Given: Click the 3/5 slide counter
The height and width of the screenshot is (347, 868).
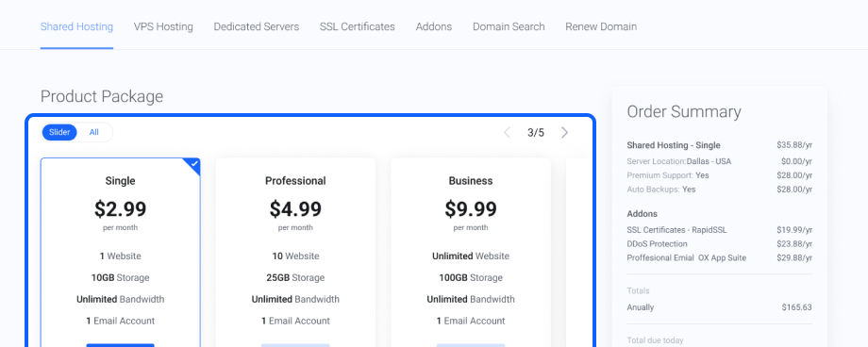Looking at the screenshot, I should [535, 132].
